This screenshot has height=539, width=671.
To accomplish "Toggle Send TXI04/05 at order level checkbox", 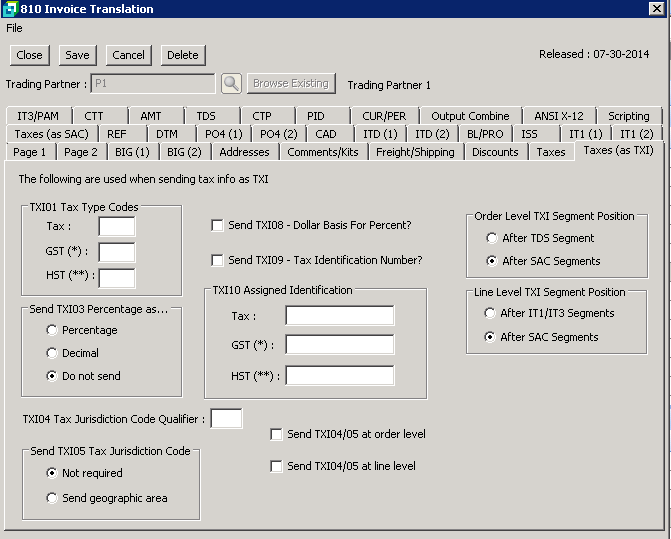I will pos(277,435).
